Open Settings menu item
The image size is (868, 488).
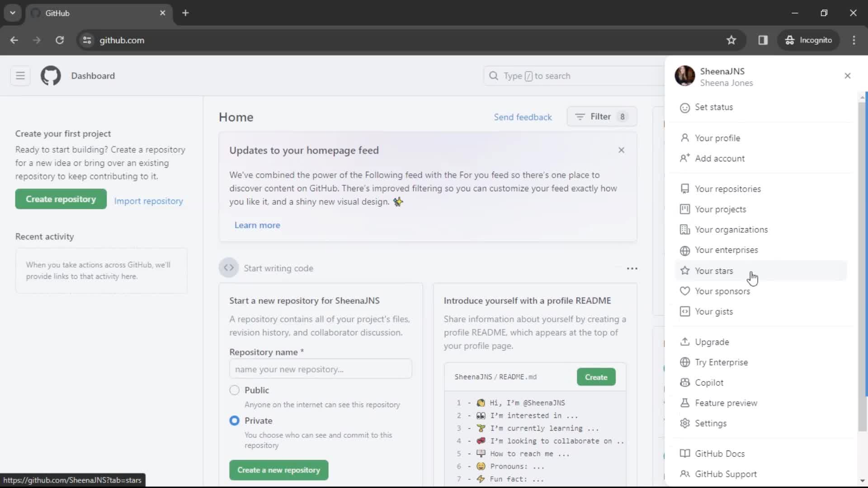point(711,423)
